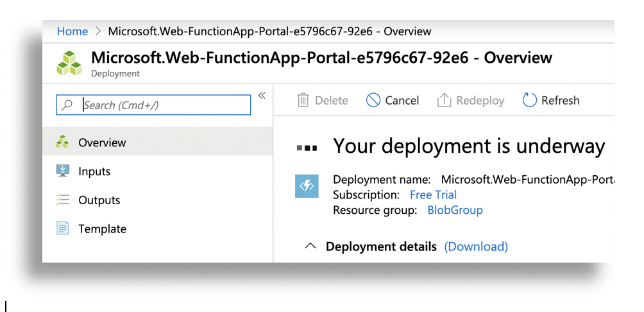This screenshot has width=644, height=312.
Task: Click the Redeploy toolbar button label
Action: click(480, 101)
